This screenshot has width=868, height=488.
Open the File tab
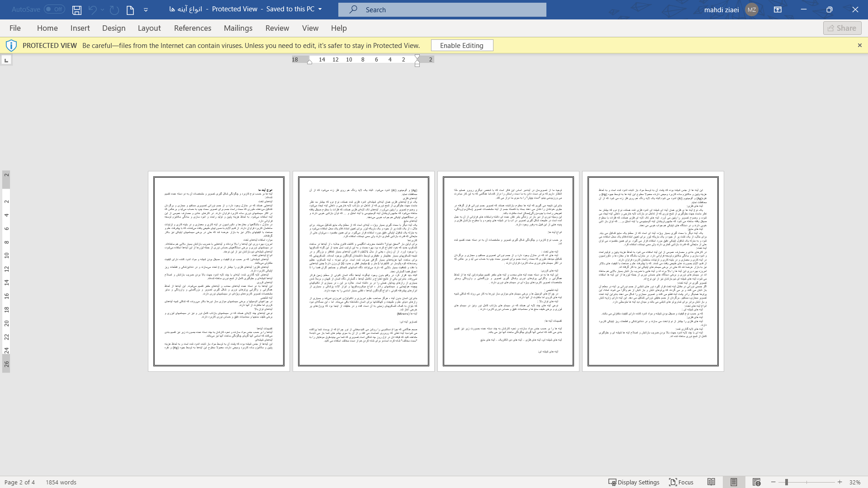pyautogui.click(x=15, y=28)
